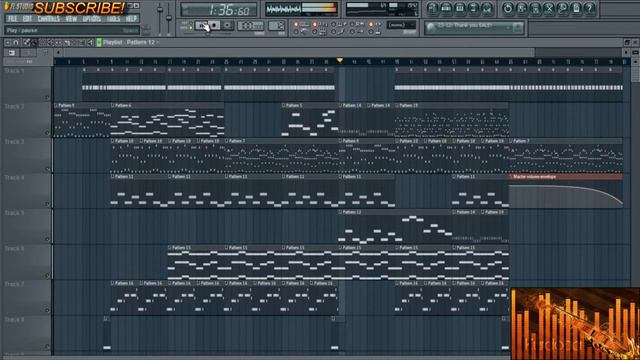Open the playlist view from the top toolbar
The height and width of the screenshot is (360, 640).
pyautogui.click(x=433, y=9)
